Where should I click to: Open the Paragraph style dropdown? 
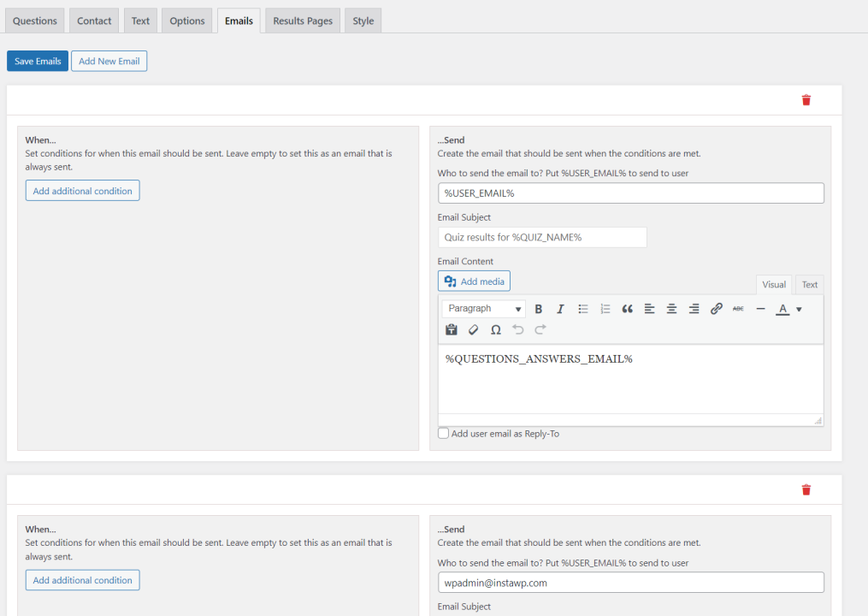(x=482, y=309)
